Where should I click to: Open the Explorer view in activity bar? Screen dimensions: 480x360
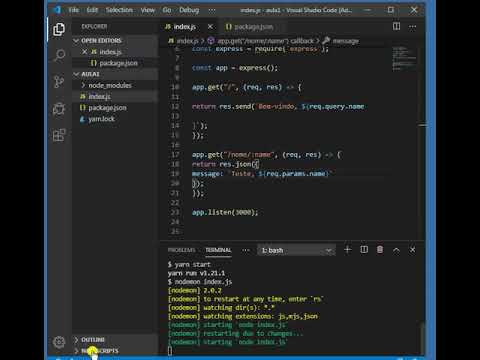click(x=59, y=29)
